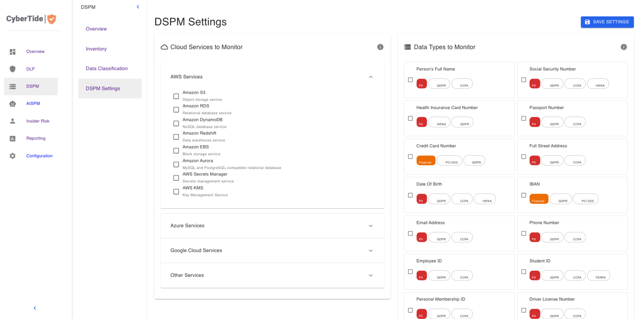Click the Configuration gear icon
This screenshot has width=644, height=319.
[x=13, y=156]
